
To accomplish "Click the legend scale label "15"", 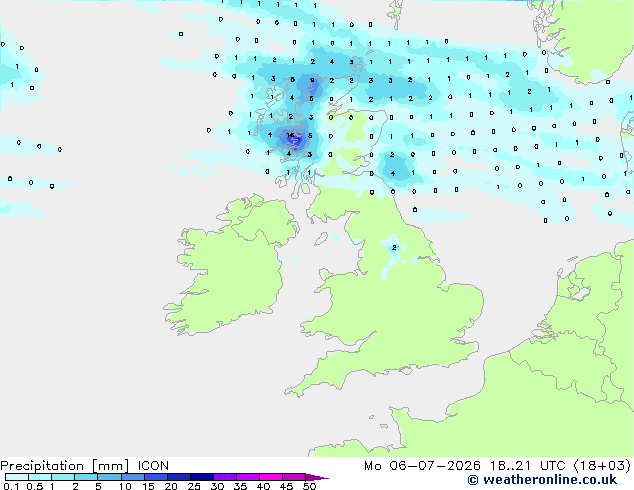I will 148,486.
